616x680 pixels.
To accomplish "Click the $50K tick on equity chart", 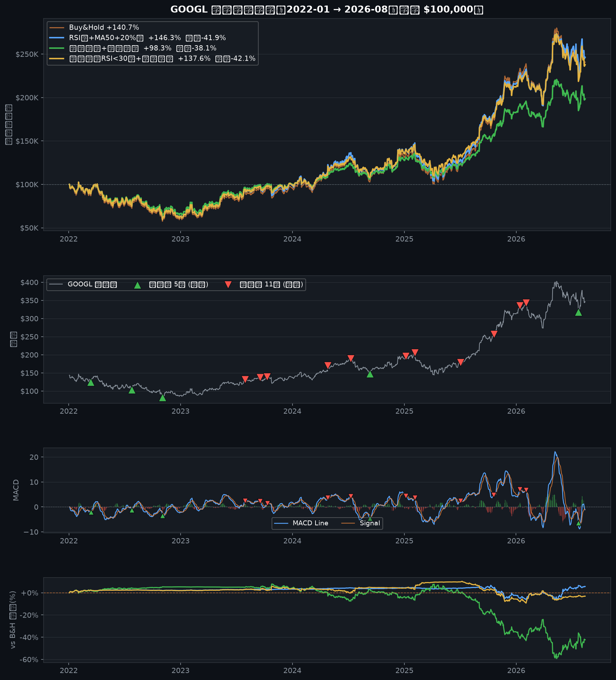I will pyautogui.click(x=29, y=228).
